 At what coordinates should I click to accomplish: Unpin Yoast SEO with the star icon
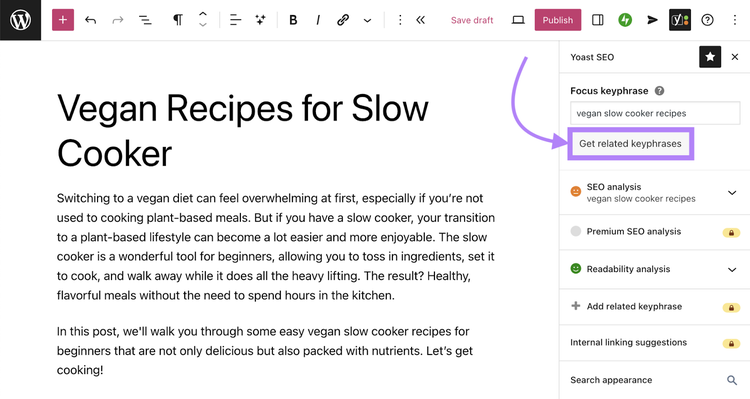point(710,57)
